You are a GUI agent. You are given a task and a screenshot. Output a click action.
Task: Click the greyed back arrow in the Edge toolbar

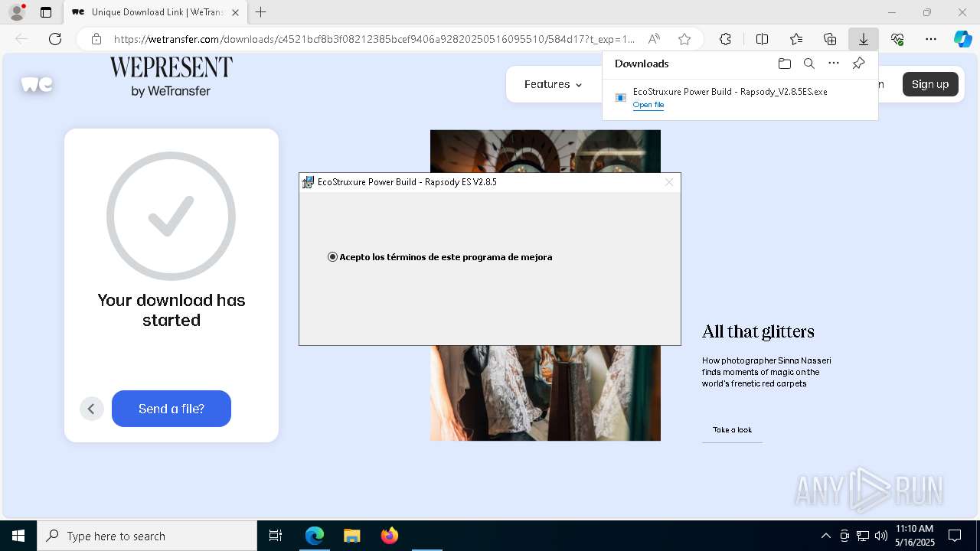pos(21,39)
